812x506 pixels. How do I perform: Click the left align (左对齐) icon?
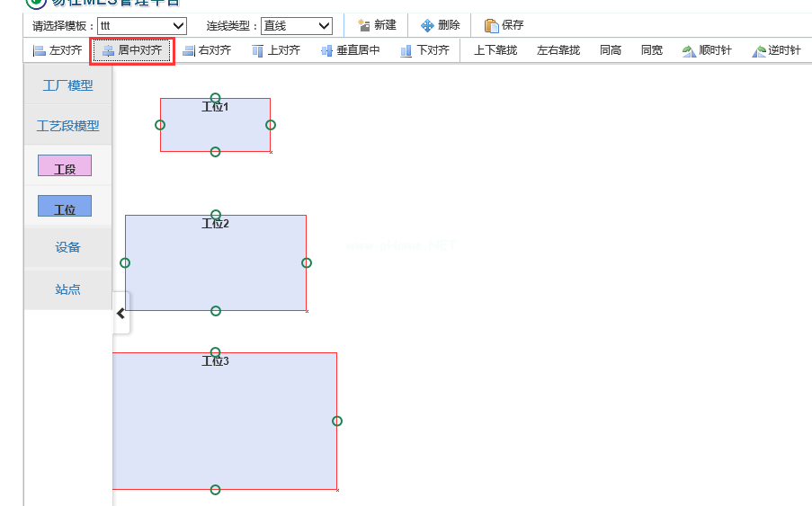coord(40,51)
